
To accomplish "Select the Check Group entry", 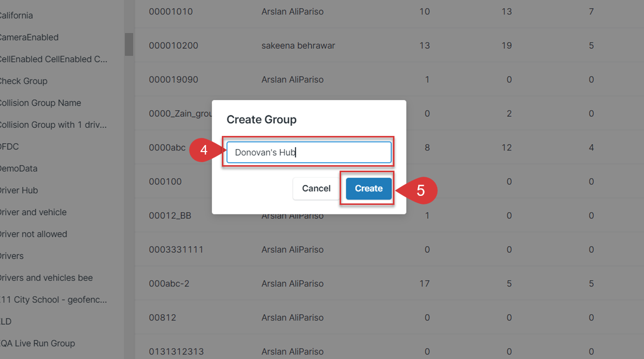I will [23, 81].
